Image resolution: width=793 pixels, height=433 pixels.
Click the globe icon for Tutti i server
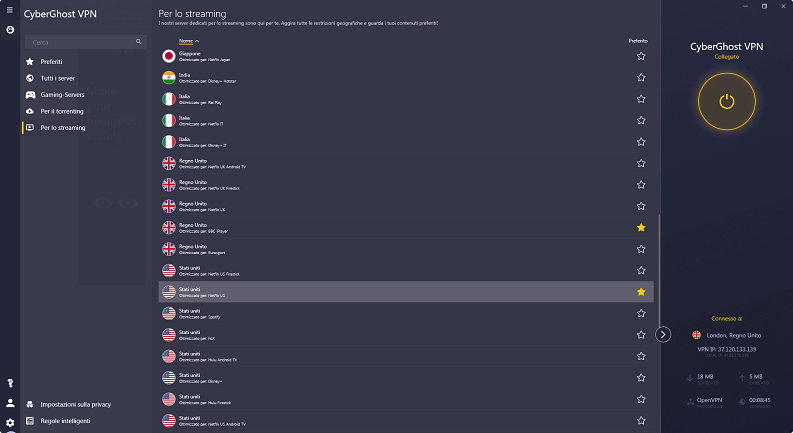30,78
